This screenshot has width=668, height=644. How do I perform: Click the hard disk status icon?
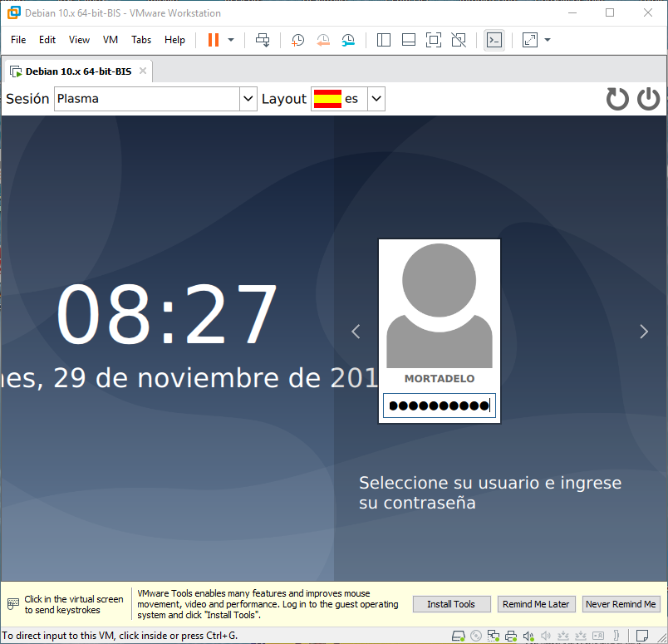459,636
